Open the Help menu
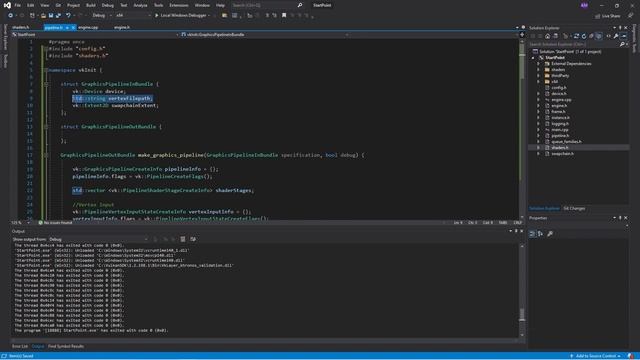640x360 pixels. tap(220, 5)
